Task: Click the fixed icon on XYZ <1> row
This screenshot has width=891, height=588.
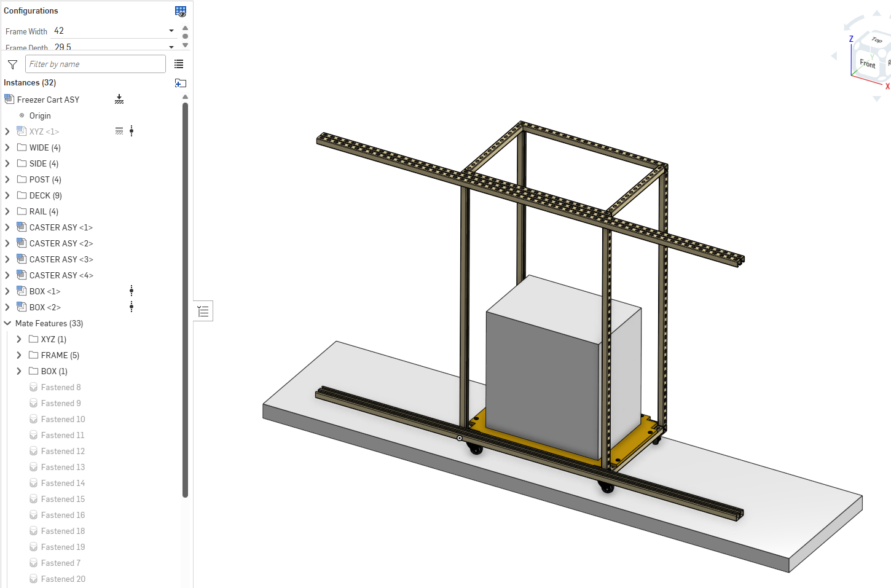Action: 119,131
